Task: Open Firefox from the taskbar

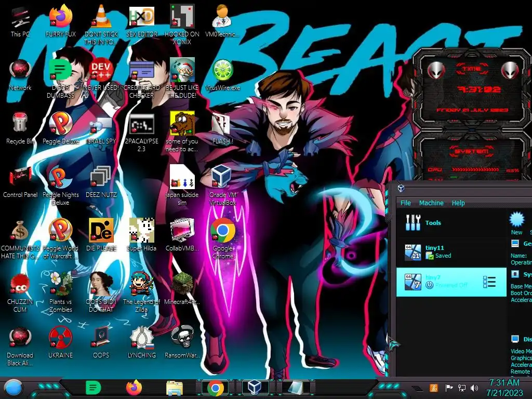Action: [134, 388]
